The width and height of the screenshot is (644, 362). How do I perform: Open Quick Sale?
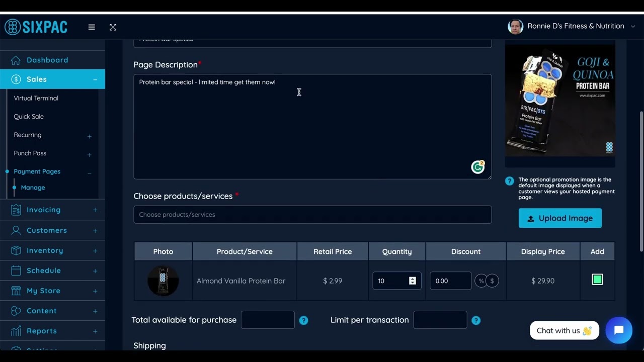(29, 116)
